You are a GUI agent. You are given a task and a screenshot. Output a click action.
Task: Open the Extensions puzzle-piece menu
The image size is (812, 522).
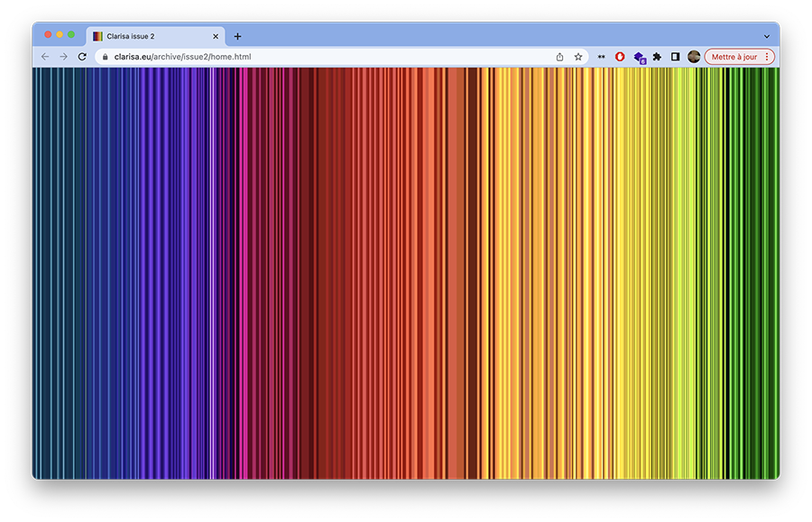tap(657, 57)
